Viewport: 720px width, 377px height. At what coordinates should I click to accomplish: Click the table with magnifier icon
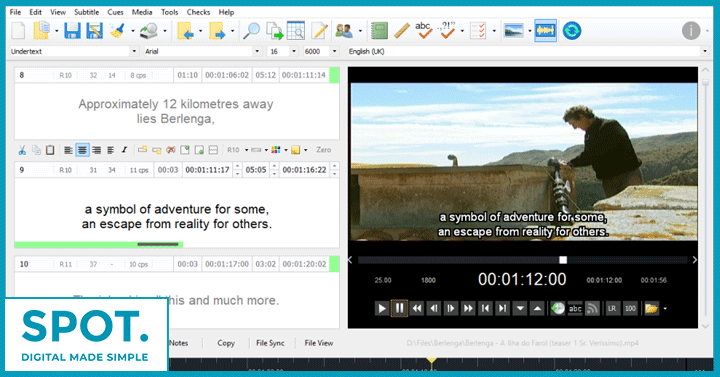point(296,31)
